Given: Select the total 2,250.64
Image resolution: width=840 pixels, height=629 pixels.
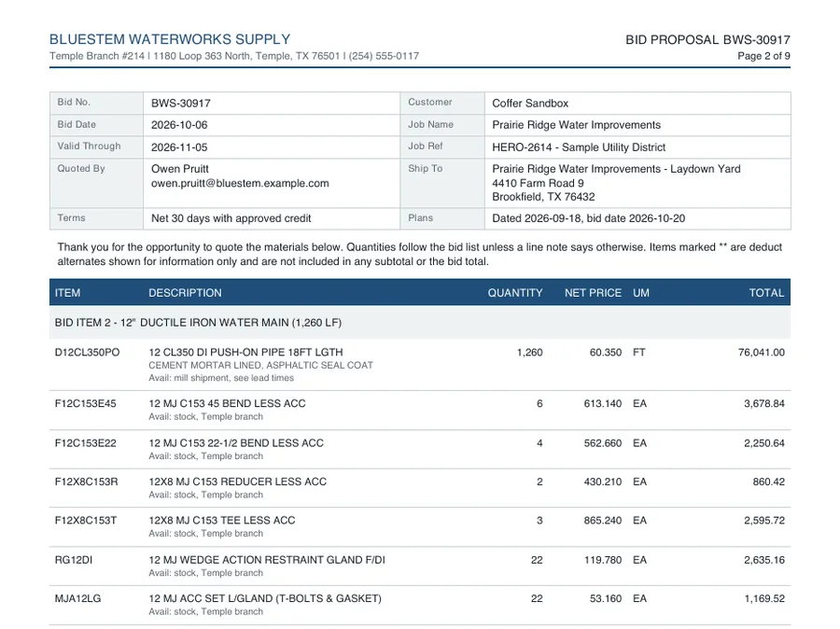Looking at the screenshot, I should point(763,443).
